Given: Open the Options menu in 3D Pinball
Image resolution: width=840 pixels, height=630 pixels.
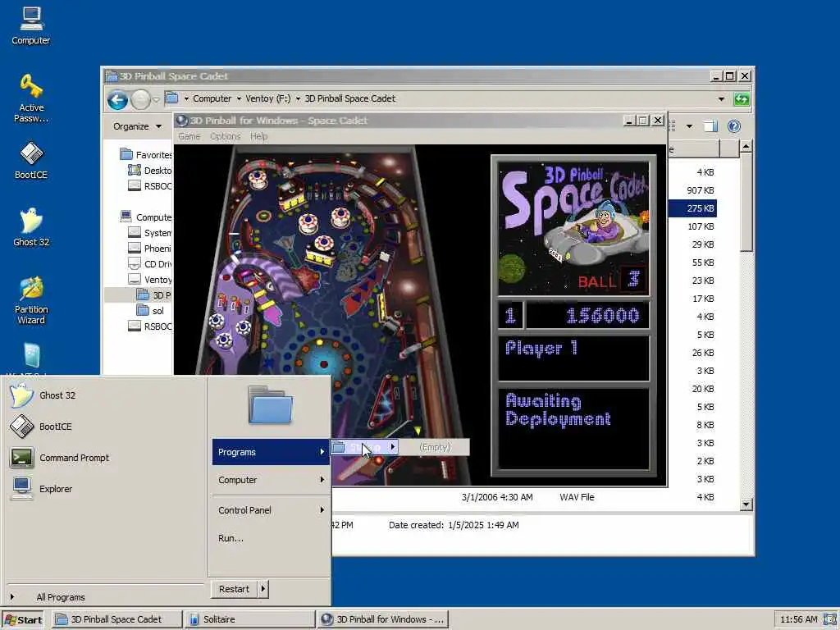Looking at the screenshot, I should point(225,137).
